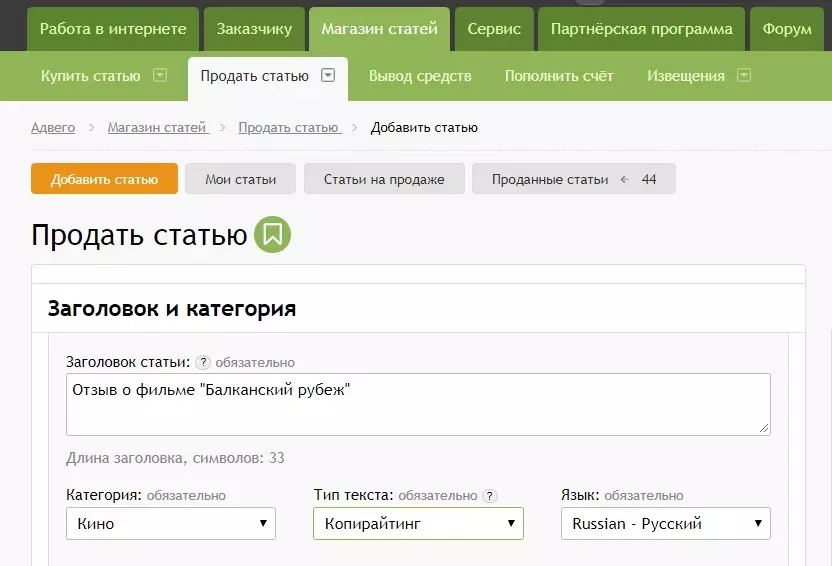Open Проданные статьи list with 44 items
The height and width of the screenshot is (566, 832).
573,179
